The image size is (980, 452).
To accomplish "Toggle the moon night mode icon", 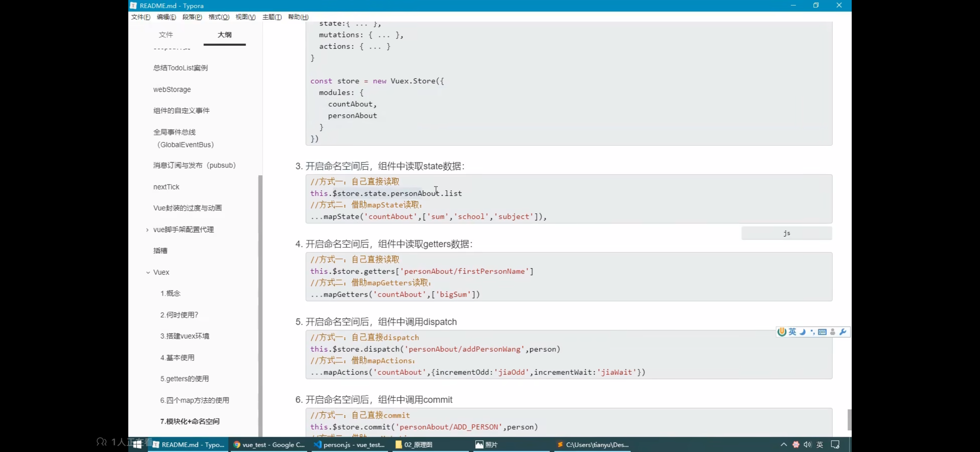I will (803, 332).
